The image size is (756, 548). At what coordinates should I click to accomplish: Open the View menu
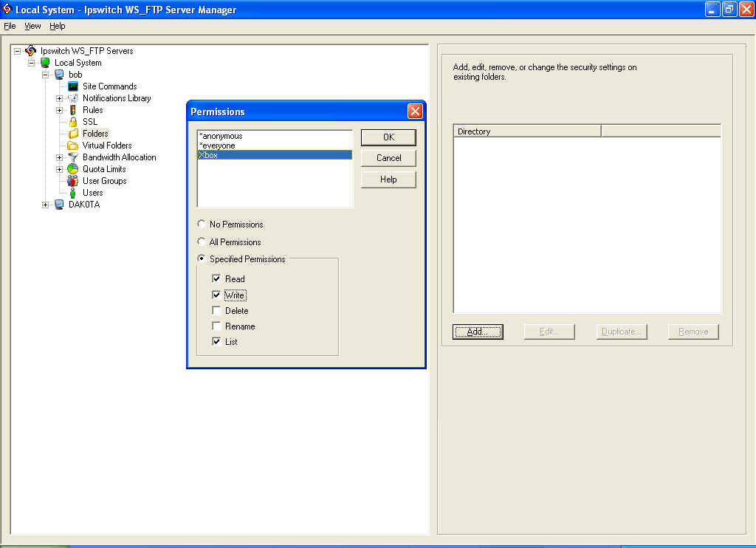click(32, 26)
